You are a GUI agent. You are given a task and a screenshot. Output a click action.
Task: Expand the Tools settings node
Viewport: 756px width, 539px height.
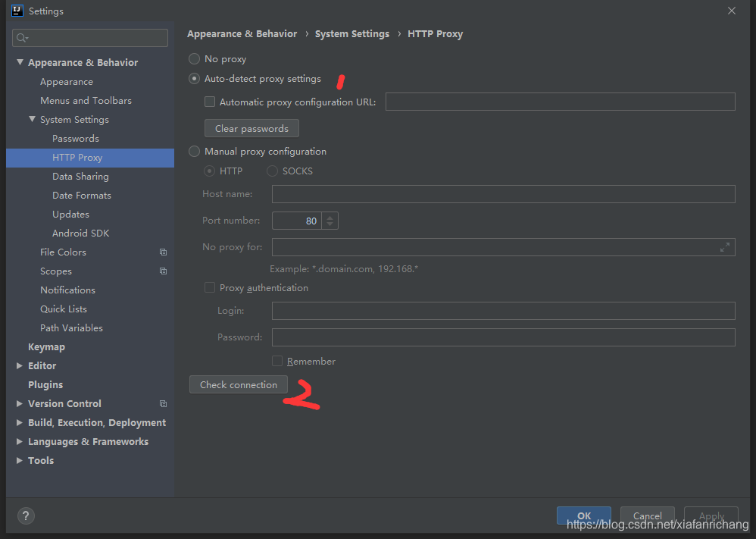(x=19, y=460)
